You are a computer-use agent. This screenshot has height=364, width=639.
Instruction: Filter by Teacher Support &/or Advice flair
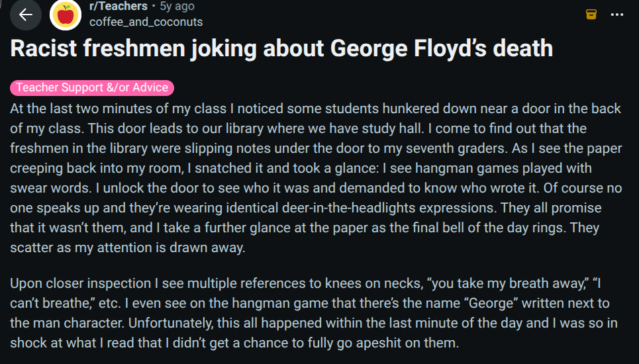92,87
